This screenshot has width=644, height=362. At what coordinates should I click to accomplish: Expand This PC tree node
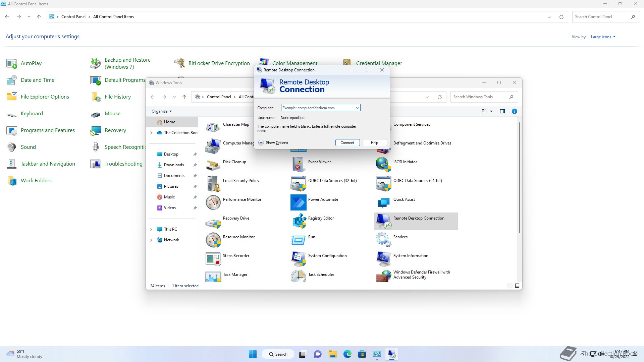pos(151,229)
